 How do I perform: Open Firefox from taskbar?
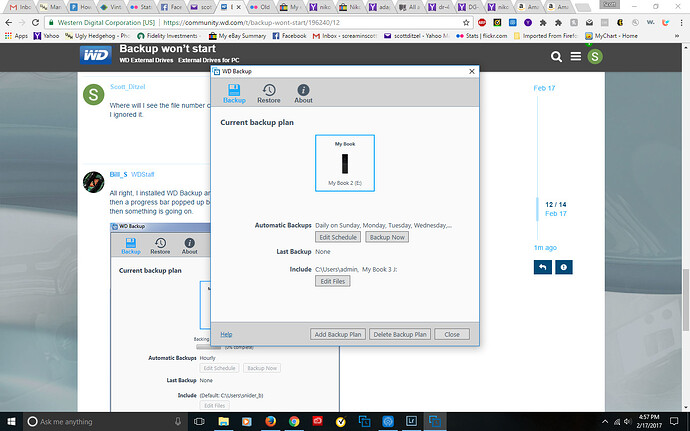point(270,421)
